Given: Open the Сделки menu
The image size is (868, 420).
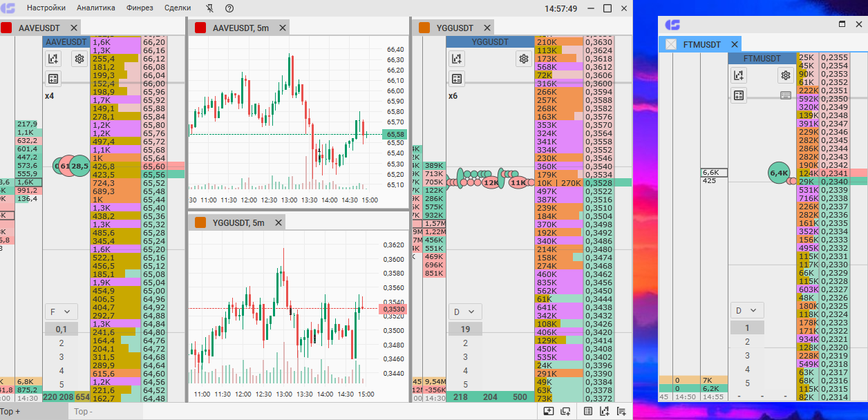Looking at the screenshot, I should [178, 8].
